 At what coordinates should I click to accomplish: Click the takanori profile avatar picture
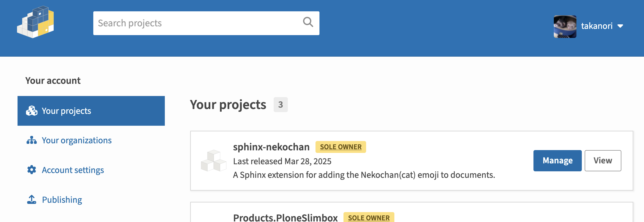tap(565, 26)
